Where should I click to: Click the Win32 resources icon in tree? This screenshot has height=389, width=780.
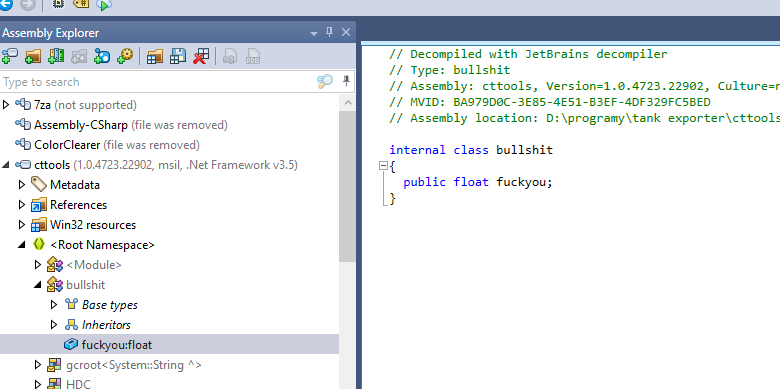coord(38,225)
